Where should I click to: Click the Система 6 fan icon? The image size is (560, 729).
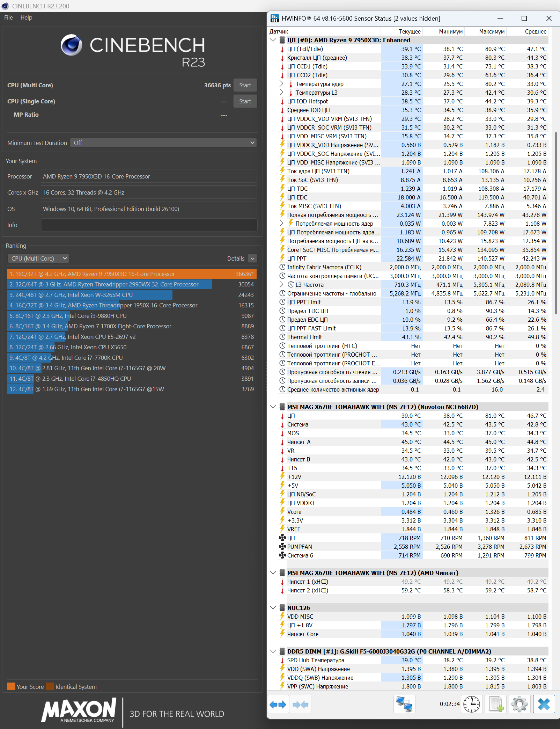point(282,555)
